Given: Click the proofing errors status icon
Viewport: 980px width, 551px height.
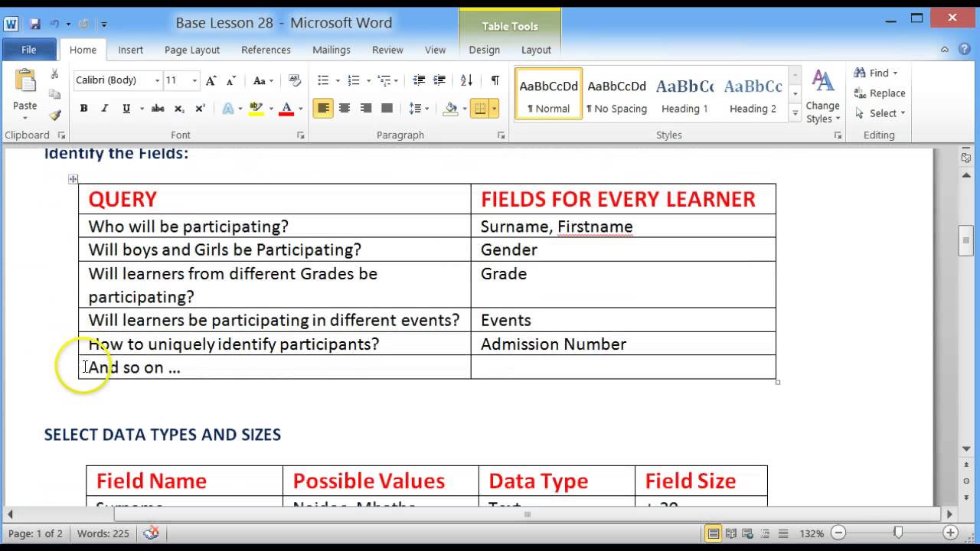Looking at the screenshot, I should click(152, 533).
